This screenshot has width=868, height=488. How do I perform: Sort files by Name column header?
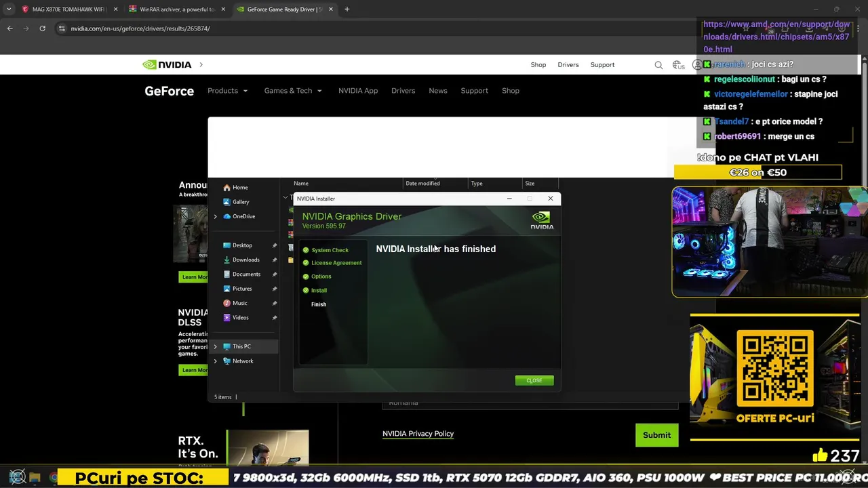[x=301, y=184]
